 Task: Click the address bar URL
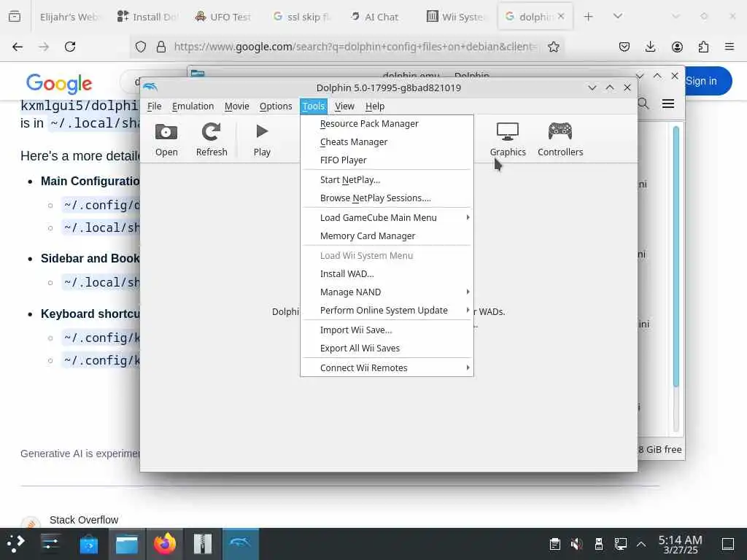click(355, 47)
